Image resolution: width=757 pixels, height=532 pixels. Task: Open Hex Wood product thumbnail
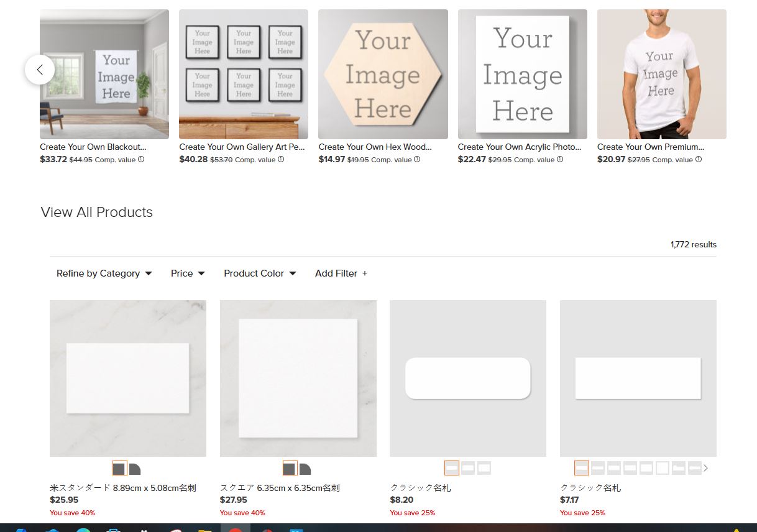383,74
